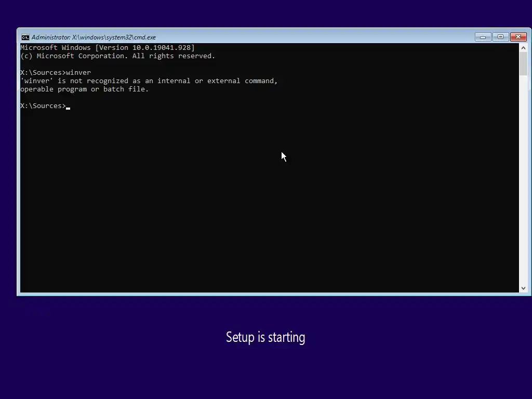Click the 'operable program or batch file.' line
Image resolution: width=532 pixels, height=399 pixels.
pyautogui.click(x=85, y=89)
